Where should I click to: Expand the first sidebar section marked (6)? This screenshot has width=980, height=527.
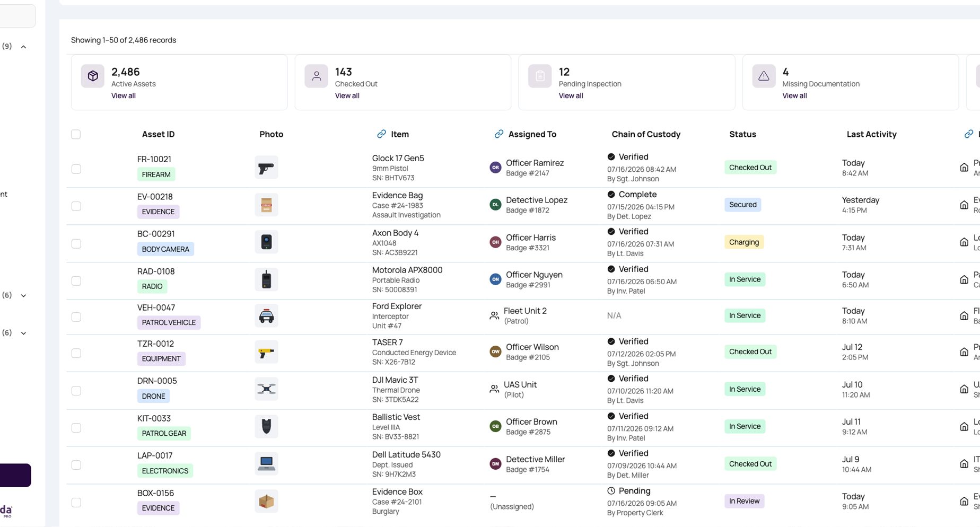[x=23, y=295]
